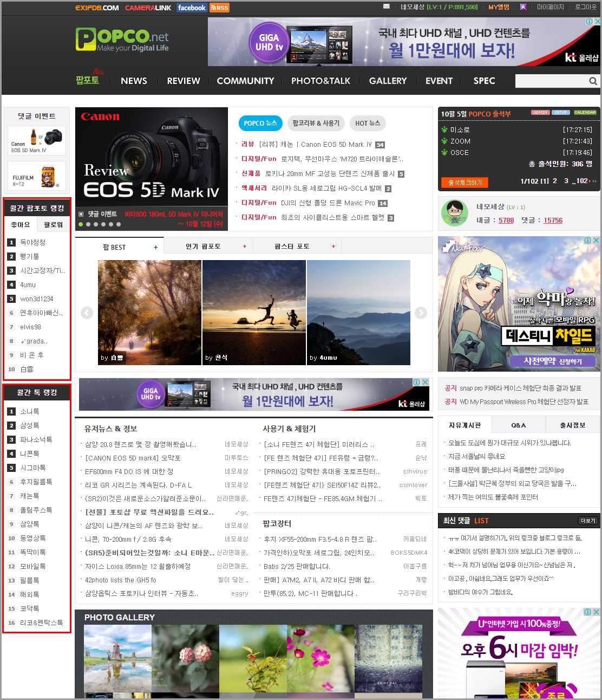Click the ADMIN badge in attendance panel
Viewport: 602px width, 700px height.
point(540,113)
